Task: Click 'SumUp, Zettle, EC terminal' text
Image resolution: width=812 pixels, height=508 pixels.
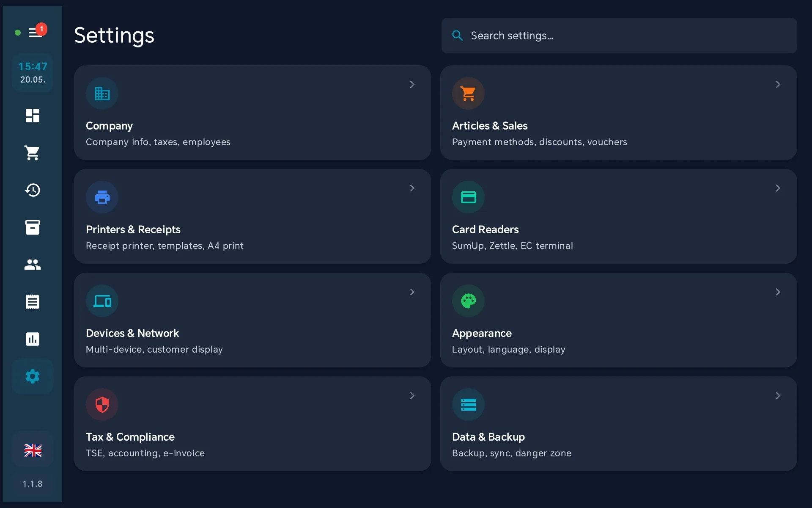Action: [x=513, y=246]
